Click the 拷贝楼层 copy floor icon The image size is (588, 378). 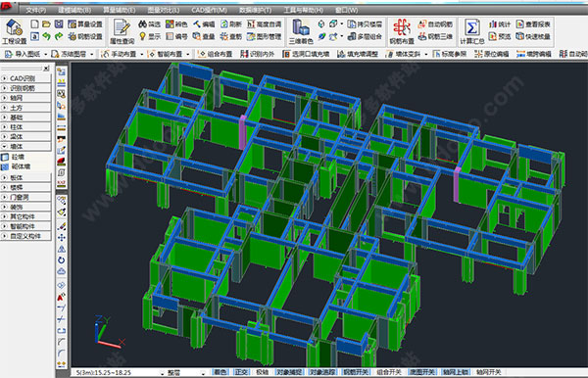point(352,24)
